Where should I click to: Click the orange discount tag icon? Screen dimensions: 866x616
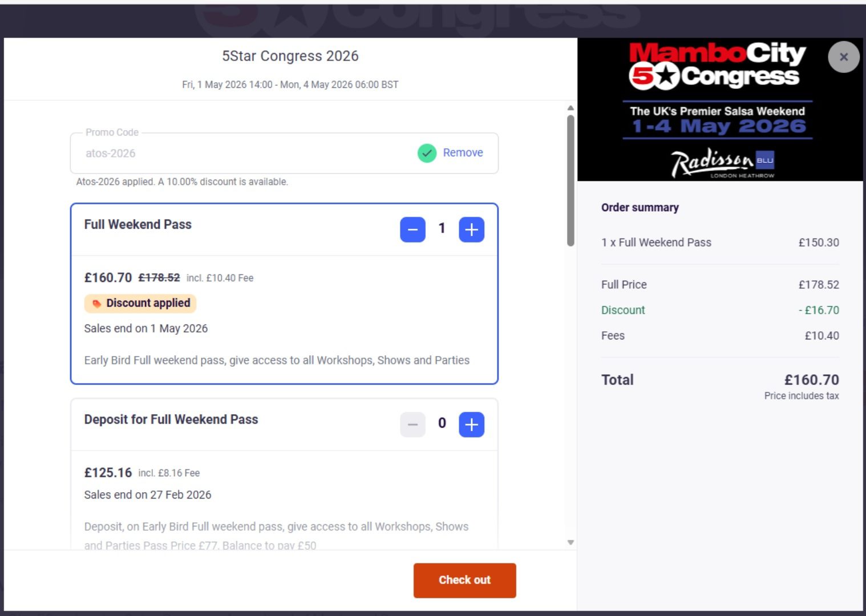[x=97, y=303]
